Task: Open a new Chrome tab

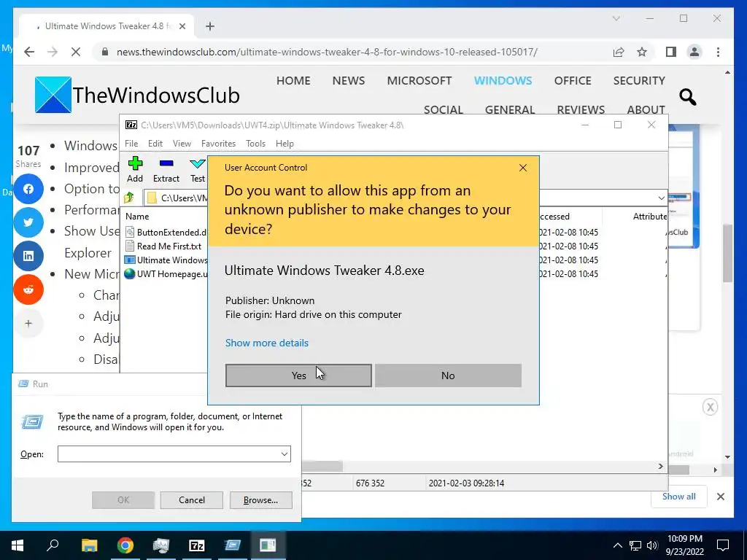Action: [x=209, y=26]
